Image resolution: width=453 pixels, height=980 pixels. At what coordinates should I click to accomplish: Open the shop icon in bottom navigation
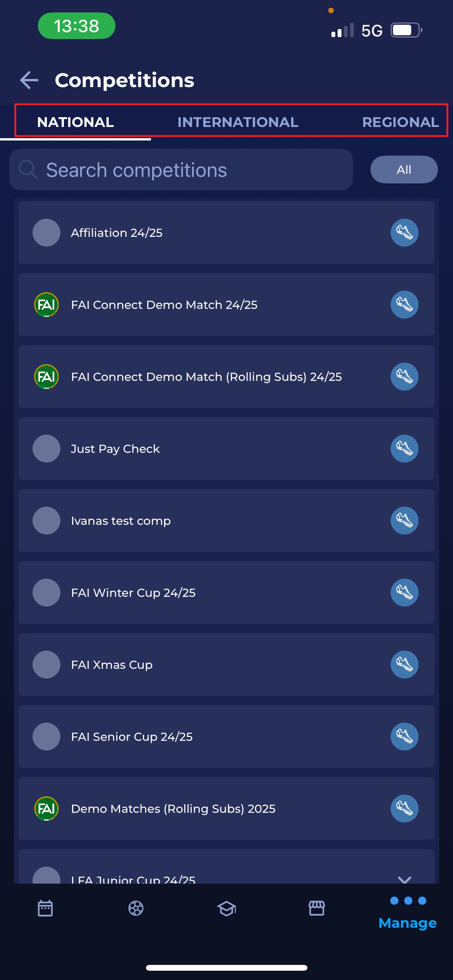tap(317, 908)
